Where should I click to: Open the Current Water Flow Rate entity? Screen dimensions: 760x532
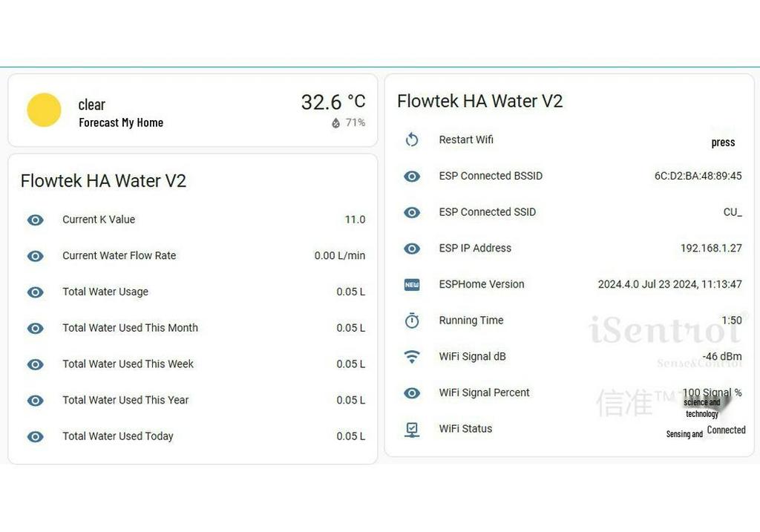pyautogui.click(x=193, y=256)
